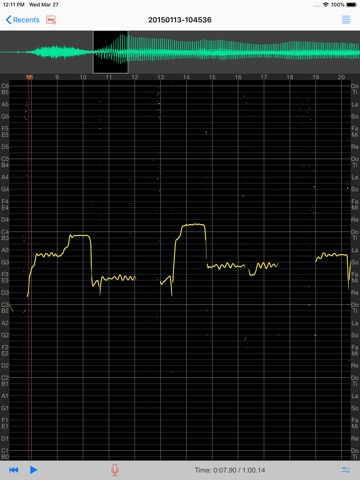
Task: Click the G2 note label
Action: pyautogui.click(x=5, y=335)
